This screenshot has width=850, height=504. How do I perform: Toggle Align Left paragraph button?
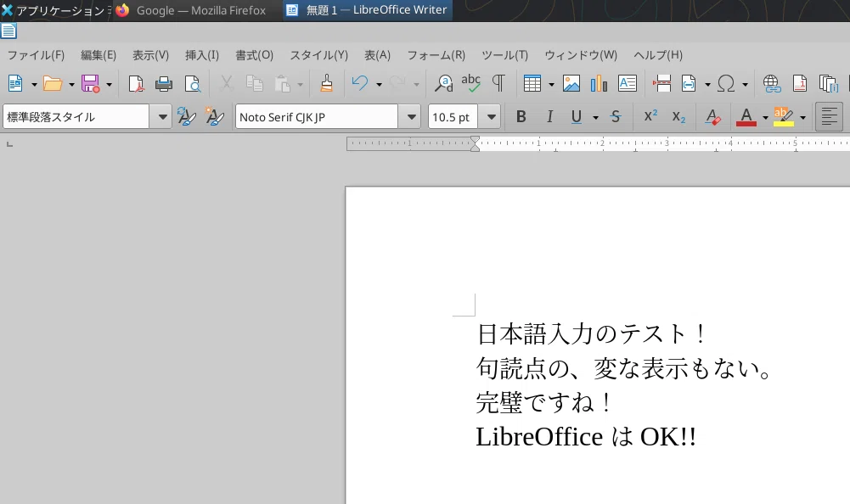pos(829,116)
